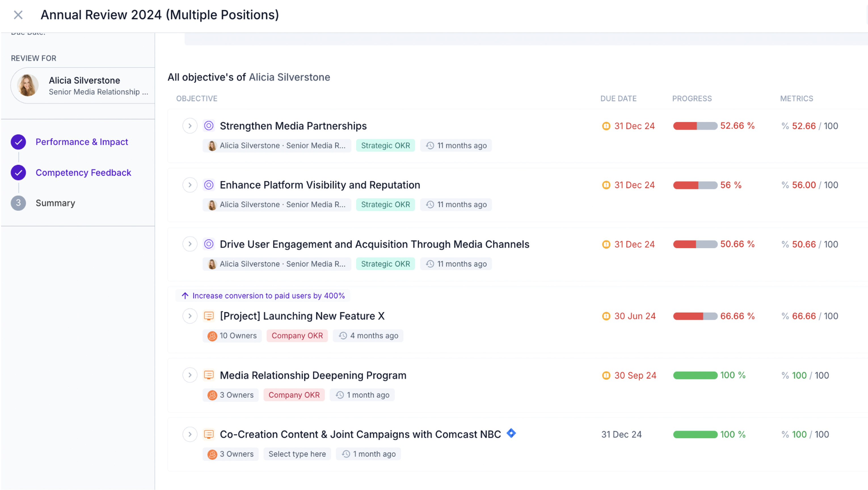Click the blue diamond icon after Comcast NBC
868x490 pixels.
[511, 433]
